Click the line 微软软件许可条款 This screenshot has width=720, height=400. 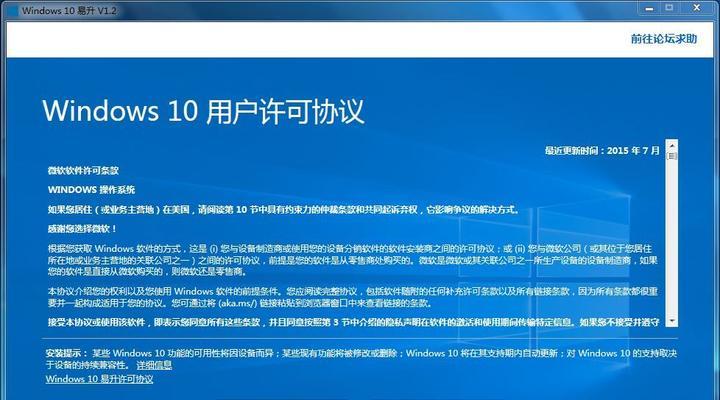coord(83,170)
